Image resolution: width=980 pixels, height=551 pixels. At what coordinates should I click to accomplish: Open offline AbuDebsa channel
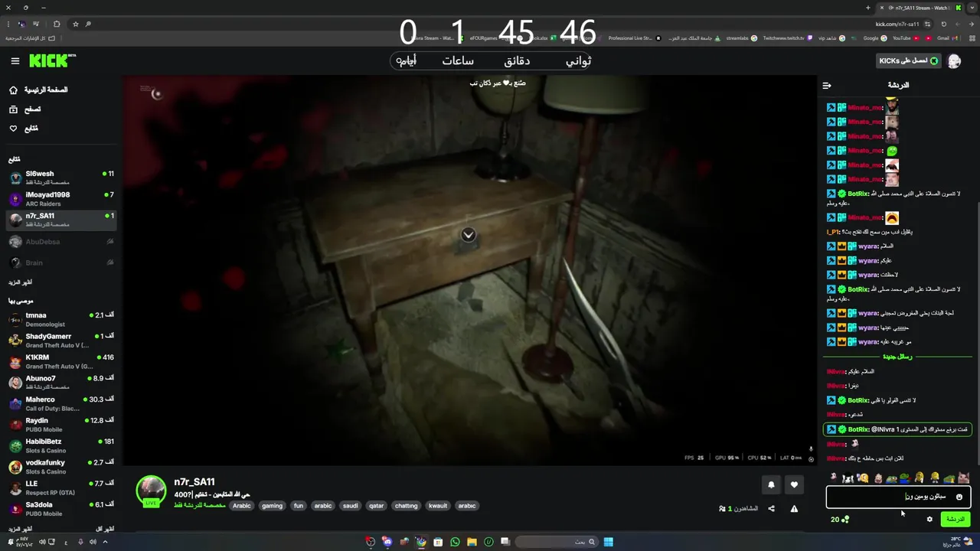(61, 242)
